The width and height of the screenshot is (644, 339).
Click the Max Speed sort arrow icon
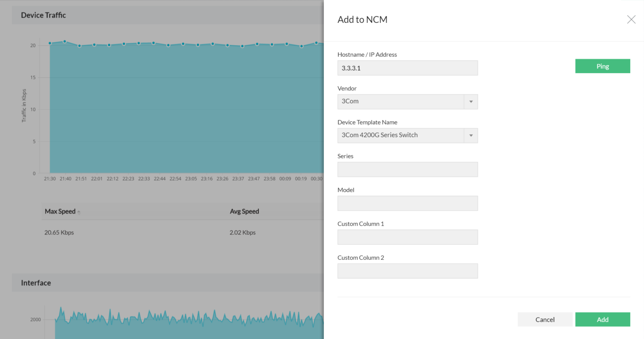tap(79, 212)
